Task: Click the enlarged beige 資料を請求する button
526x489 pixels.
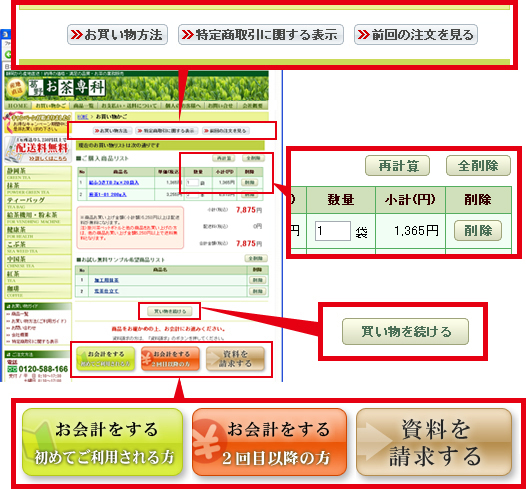Action: (x=434, y=442)
